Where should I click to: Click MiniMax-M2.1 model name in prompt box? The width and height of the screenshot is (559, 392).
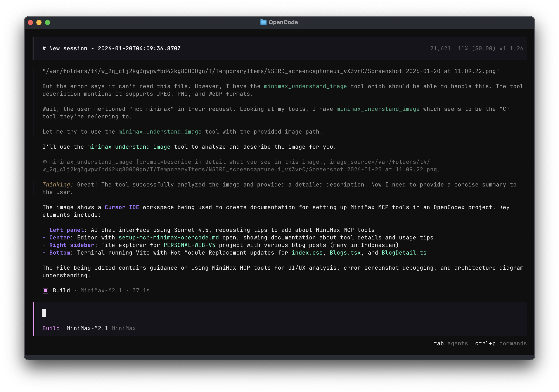pyautogui.click(x=87, y=328)
